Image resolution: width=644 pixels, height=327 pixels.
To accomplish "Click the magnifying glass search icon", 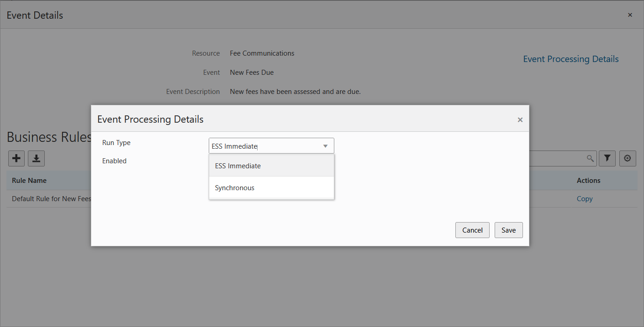I will (590, 158).
